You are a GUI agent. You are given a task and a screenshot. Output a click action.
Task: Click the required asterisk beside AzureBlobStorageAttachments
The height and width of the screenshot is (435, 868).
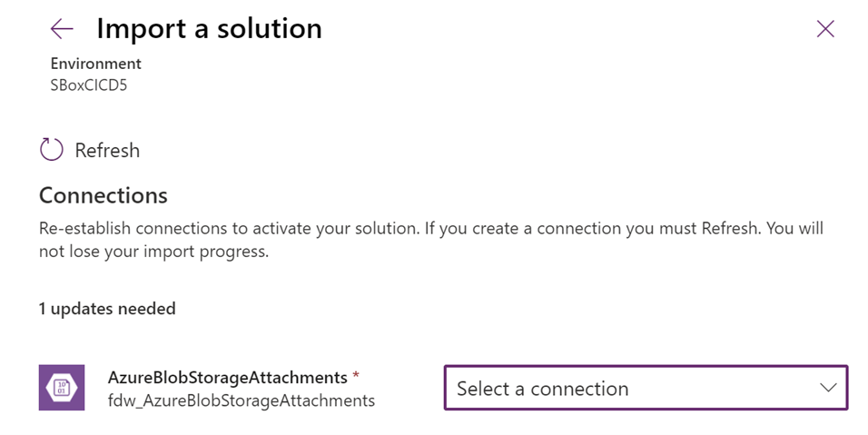click(x=356, y=376)
